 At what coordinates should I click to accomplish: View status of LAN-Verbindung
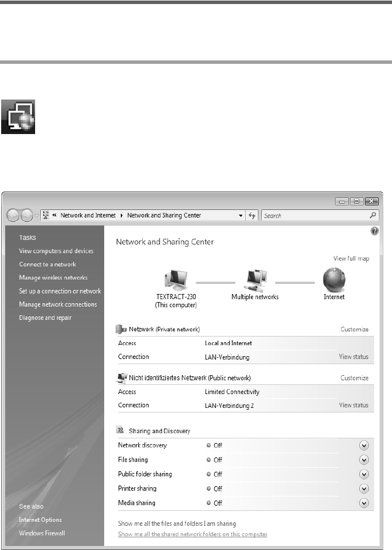(x=353, y=356)
